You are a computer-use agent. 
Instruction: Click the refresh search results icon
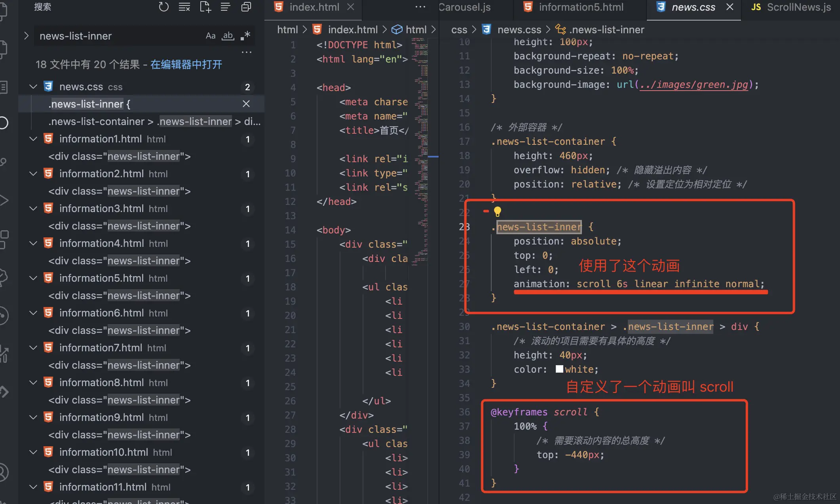tap(163, 7)
